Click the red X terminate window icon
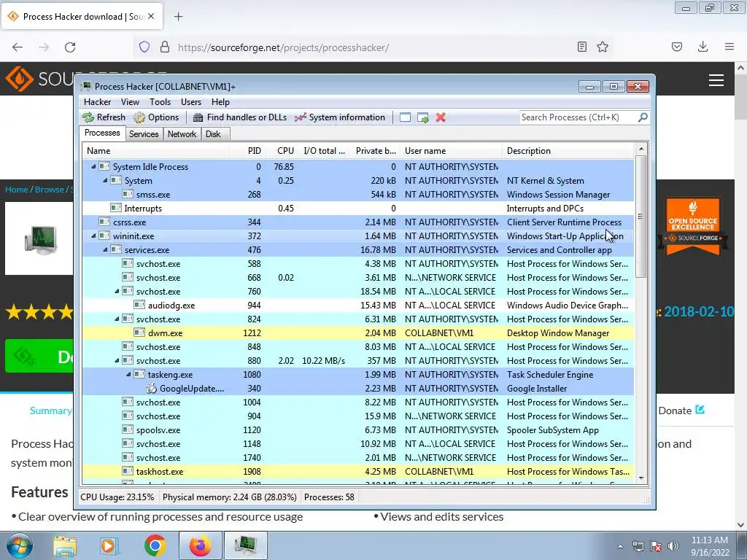The image size is (747, 560). 441,117
